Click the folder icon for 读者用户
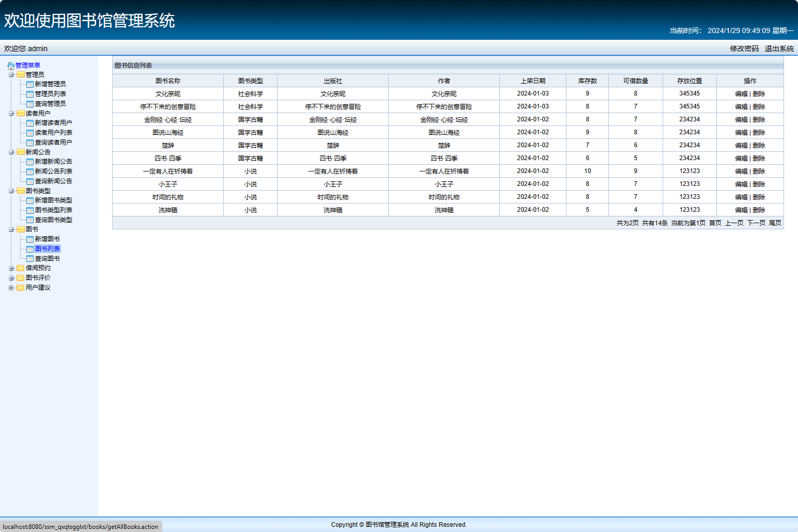This screenshot has width=798, height=532. 21,114
